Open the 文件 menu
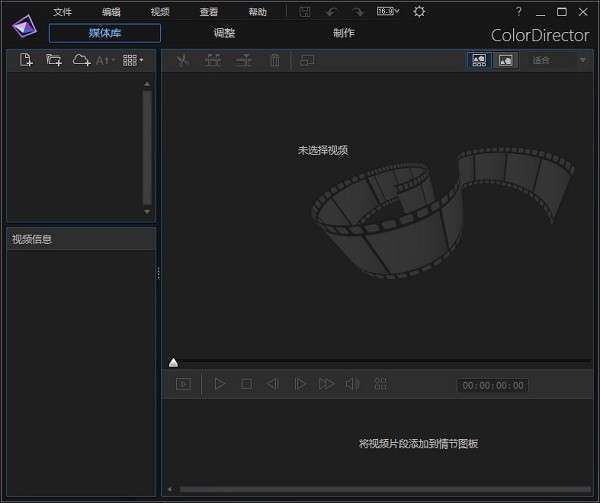Image resolution: width=600 pixels, height=503 pixels. 63,12
